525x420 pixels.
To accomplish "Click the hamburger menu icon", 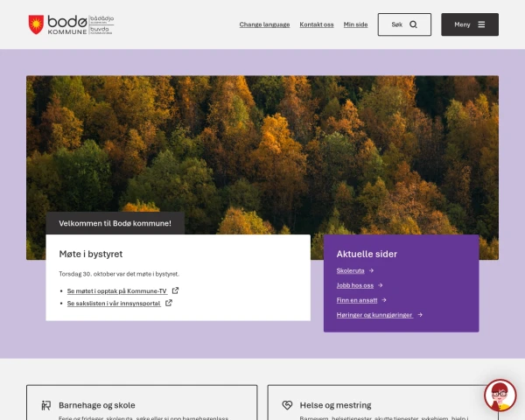I will click(x=481, y=24).
